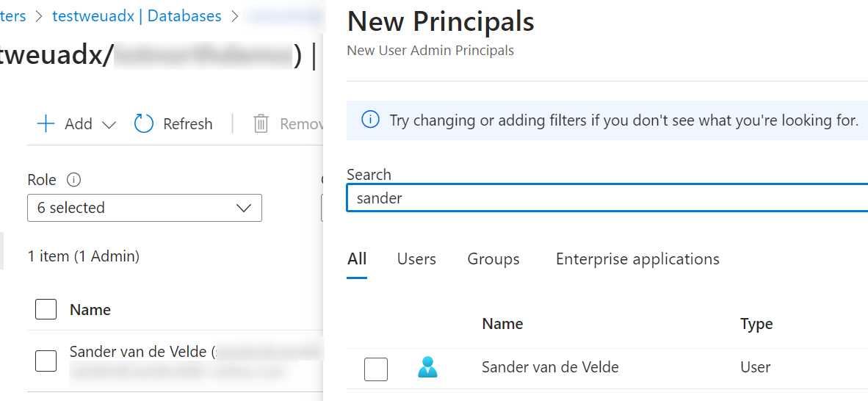Click the Search input field containing 'sander'
This screenshot has width=868, height=401.
pyautogui.click(x=607, y=198)
